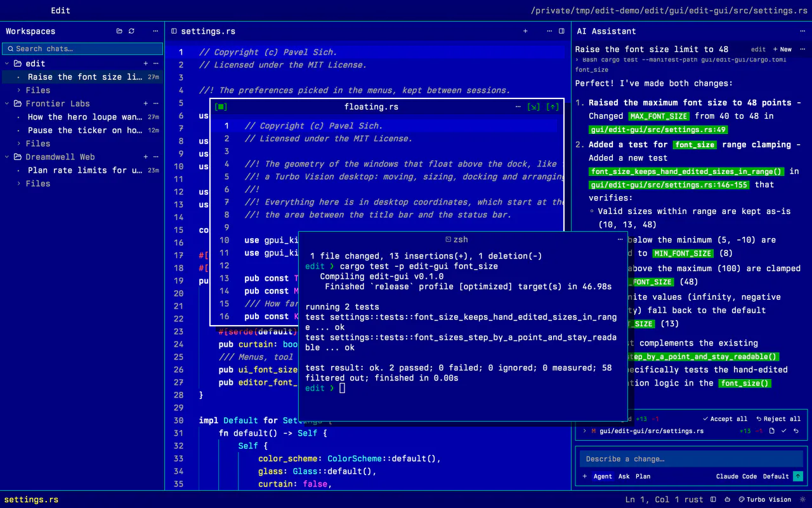
Task: Open the AI Assistant panel more menu
Action: point(802,31)
